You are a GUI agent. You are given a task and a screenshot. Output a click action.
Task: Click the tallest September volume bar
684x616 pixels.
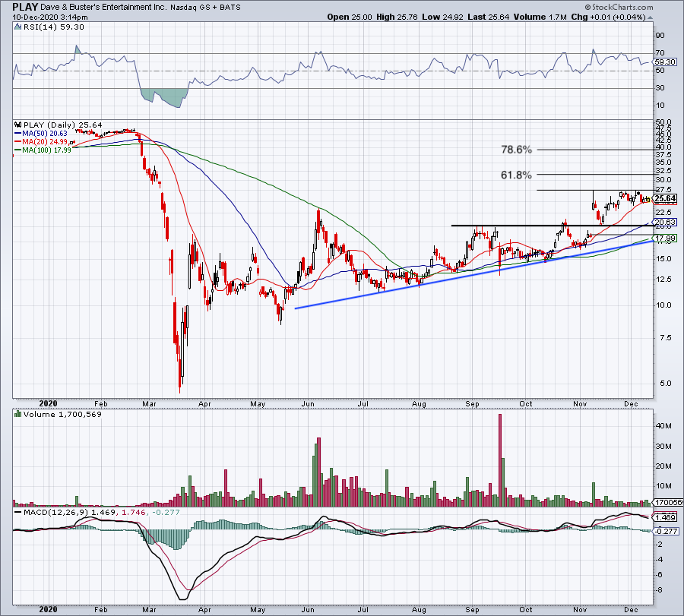tap(500, 460)
